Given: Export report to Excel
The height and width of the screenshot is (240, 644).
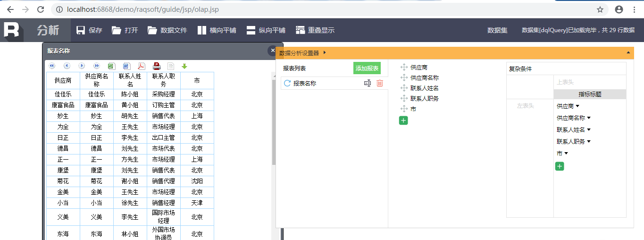Looking at the screenshot, I should [x=112, y=66].
